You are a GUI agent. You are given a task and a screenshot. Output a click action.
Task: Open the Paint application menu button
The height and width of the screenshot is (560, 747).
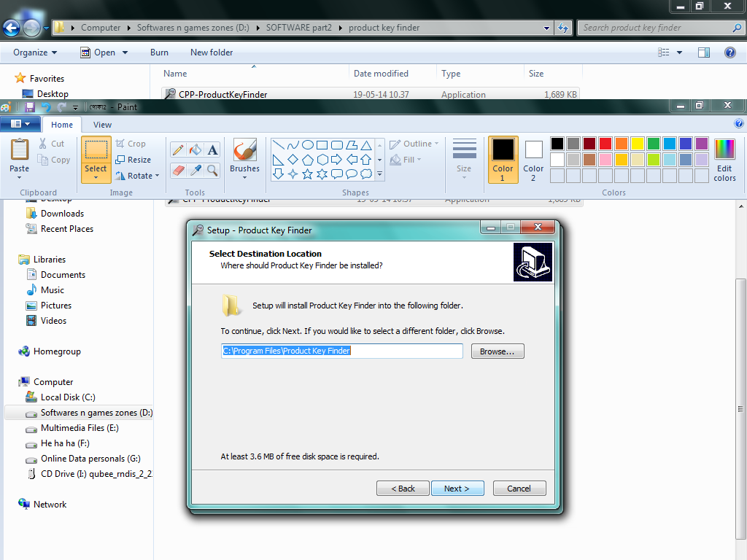pos(19,124)
